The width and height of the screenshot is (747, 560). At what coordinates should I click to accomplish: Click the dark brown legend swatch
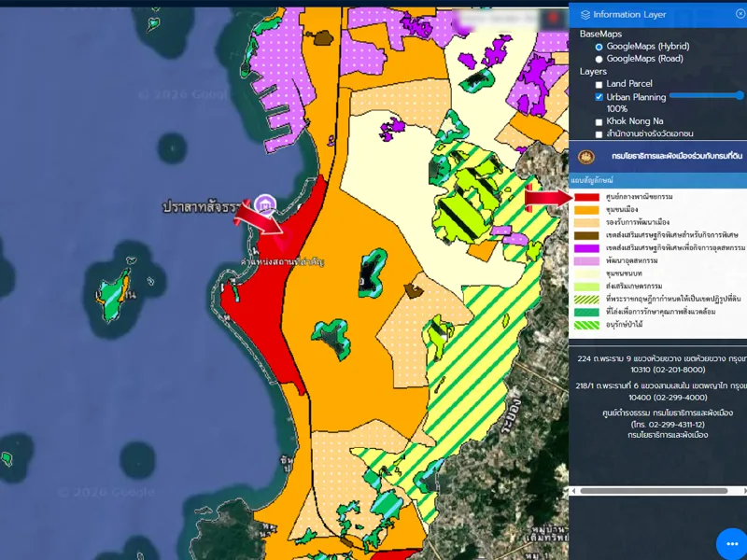(587, 235)
